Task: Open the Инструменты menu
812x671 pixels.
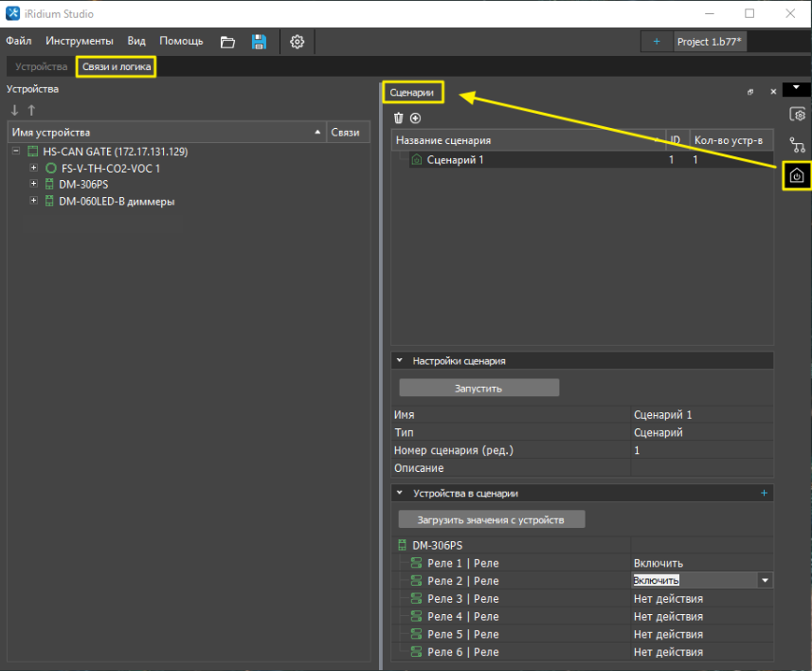Action: 79,42
